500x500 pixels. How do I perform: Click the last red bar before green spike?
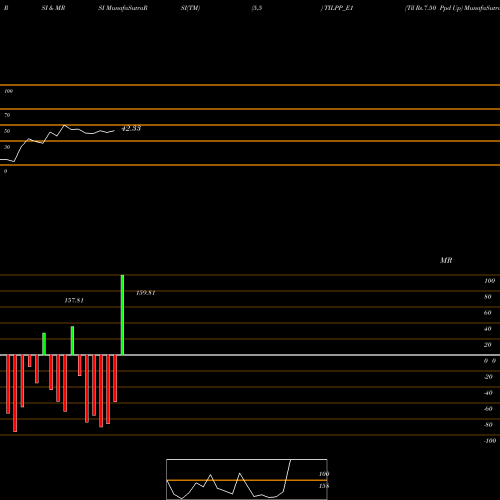(x=115, y=378)
